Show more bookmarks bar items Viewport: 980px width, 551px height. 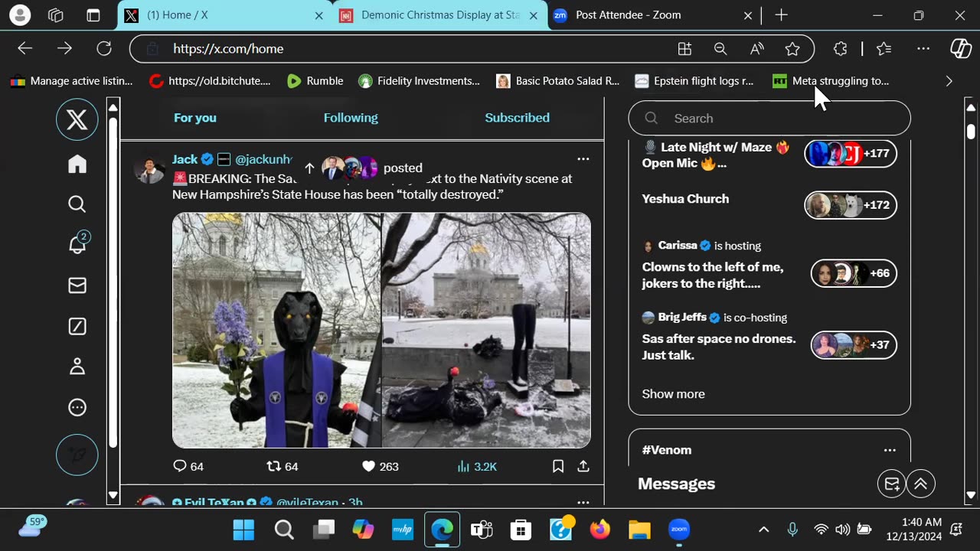(949, 81)
